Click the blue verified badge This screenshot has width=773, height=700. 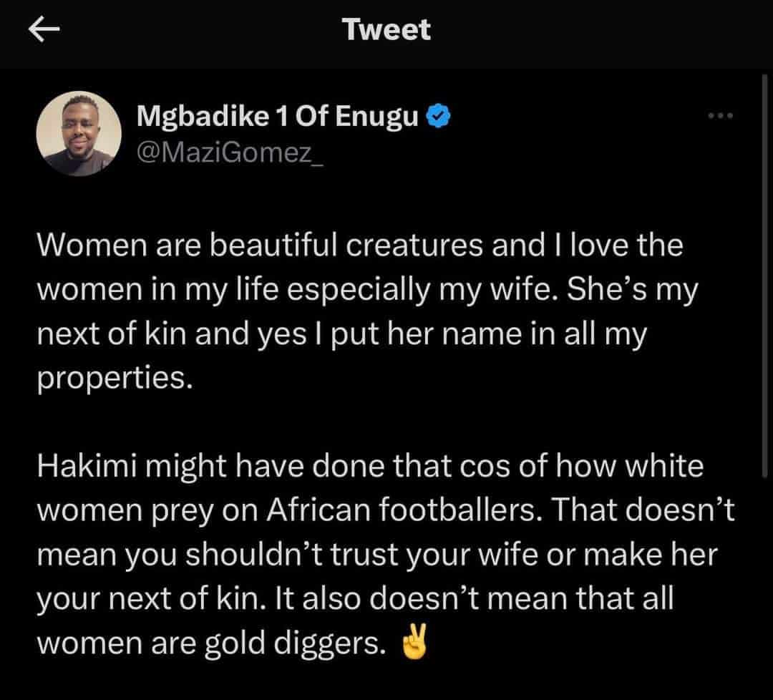pos(437,115)
